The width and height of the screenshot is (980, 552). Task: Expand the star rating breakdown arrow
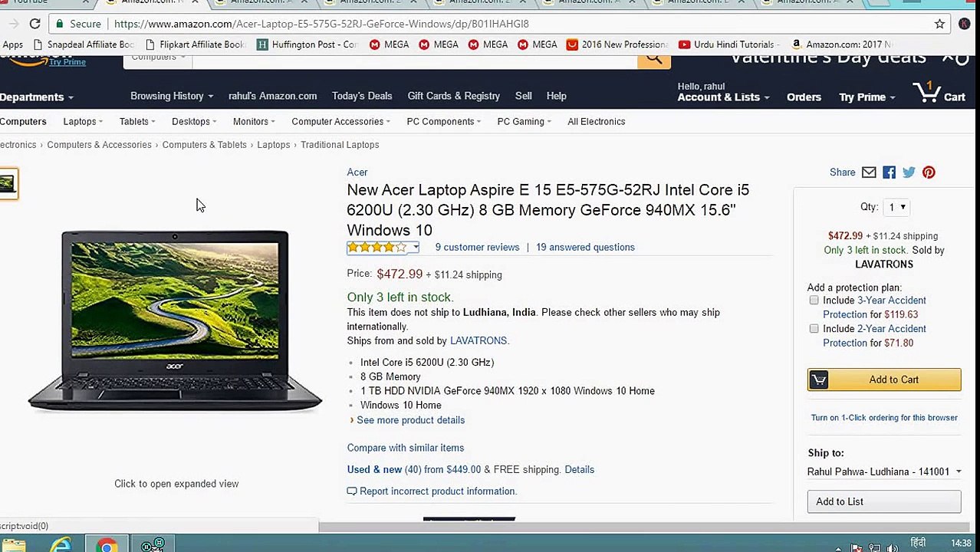pyautogui.click(x=415, y=247)
